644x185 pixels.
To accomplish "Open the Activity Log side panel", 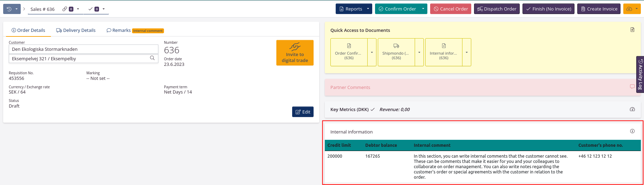I will coord(640,74).
